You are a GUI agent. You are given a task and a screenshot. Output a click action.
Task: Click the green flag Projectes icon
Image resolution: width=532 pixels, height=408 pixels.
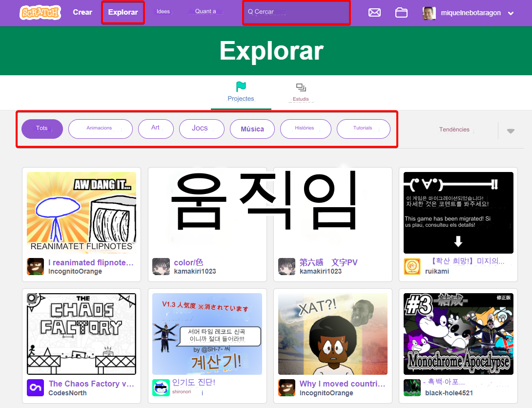tap(241, 87)
